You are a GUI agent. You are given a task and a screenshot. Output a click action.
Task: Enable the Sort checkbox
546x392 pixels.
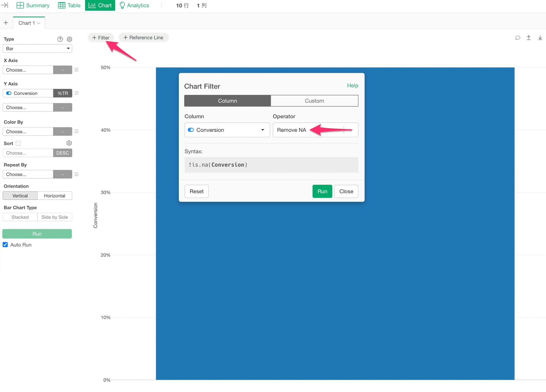(x=18, y=143)
